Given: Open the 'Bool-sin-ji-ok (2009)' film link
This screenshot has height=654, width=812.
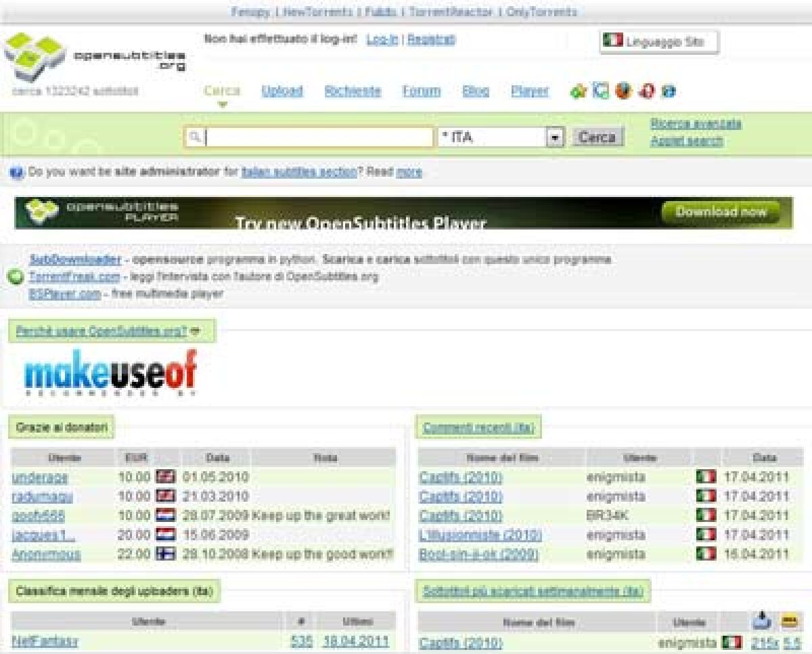Looking at the screenshot, I should pyautogui.click(x=479, y=554).
